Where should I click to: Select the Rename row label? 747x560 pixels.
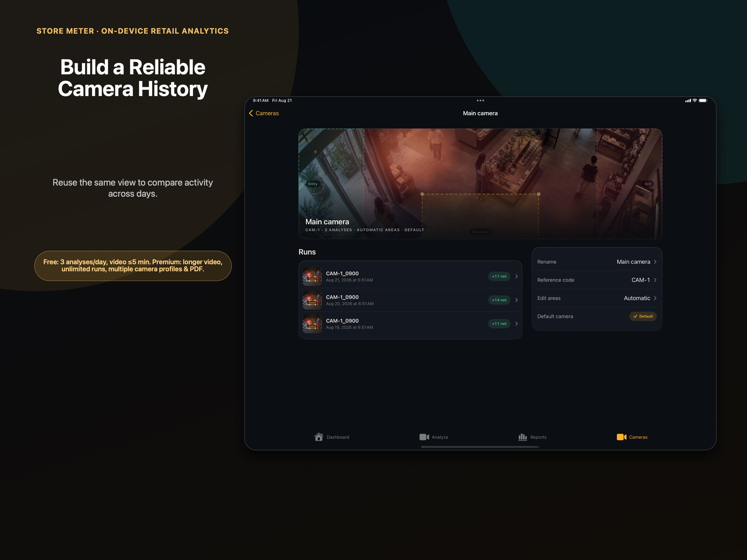pyautogui.click(x=547, y=262)
